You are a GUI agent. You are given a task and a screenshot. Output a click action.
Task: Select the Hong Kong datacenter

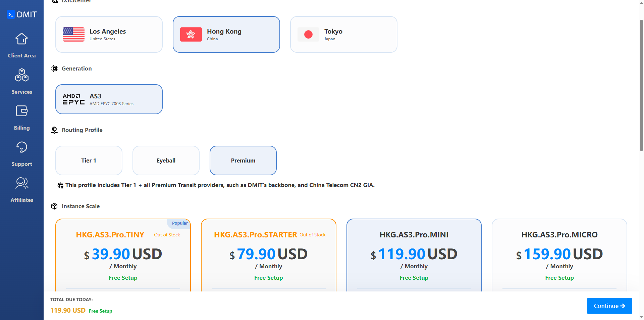(x=226, y=35)
